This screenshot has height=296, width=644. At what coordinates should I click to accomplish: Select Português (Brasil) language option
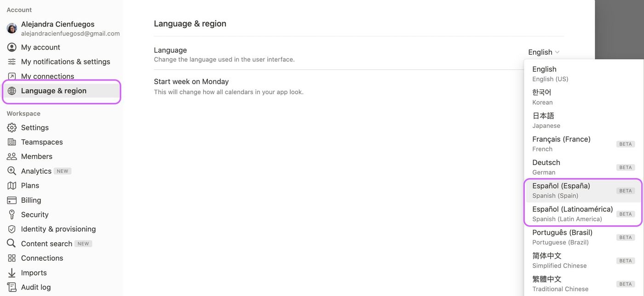[x=583, y=237]
